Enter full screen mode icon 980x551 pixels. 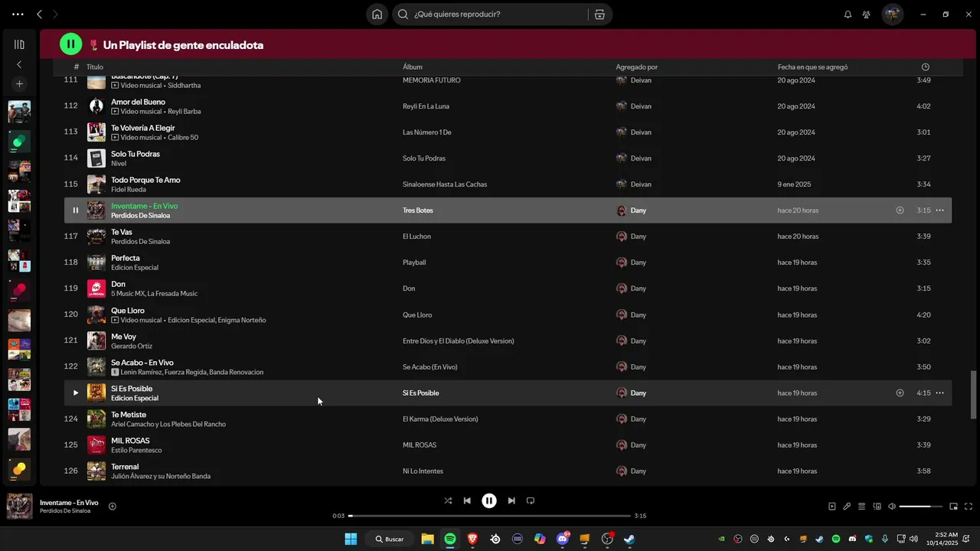click(969, 506)
